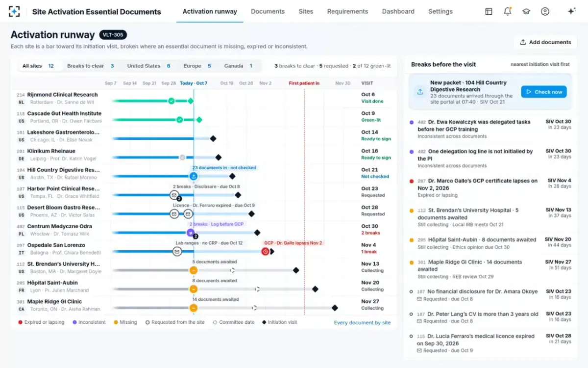Open delegation log line not initialled break
The width and height of the screenshot is (588, 368).
pos(490,158)
